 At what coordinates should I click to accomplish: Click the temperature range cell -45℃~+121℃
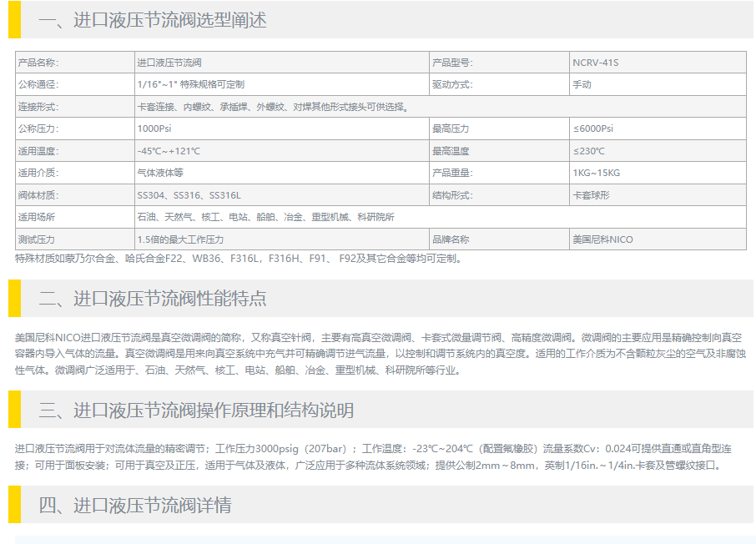169,151
